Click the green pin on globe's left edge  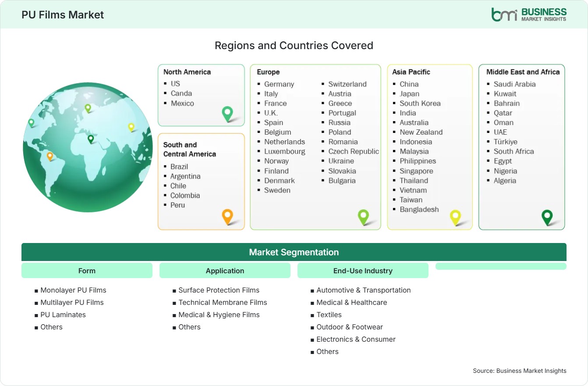point(31,123)
